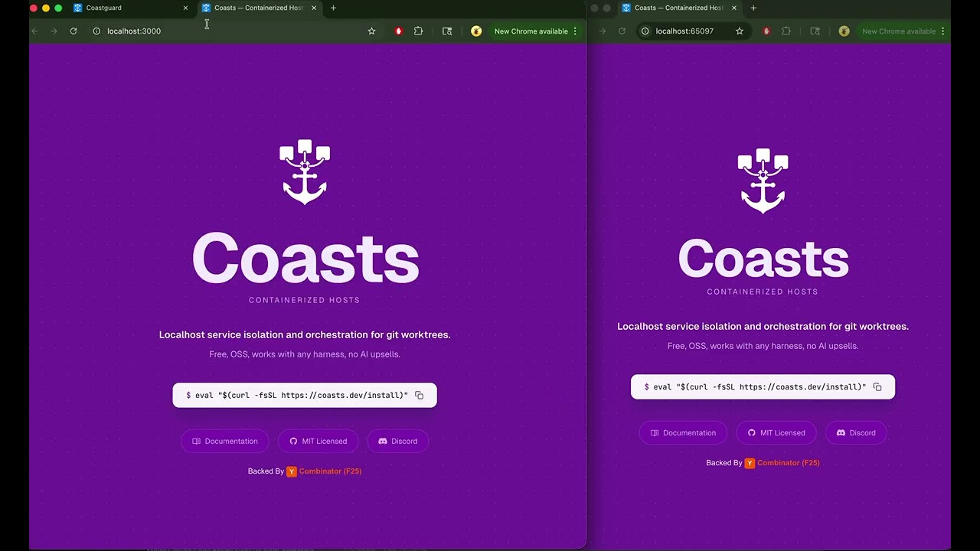Open MIT Licensed GitHub link in left window
This screenshot has height=551, width=980.
318,442
